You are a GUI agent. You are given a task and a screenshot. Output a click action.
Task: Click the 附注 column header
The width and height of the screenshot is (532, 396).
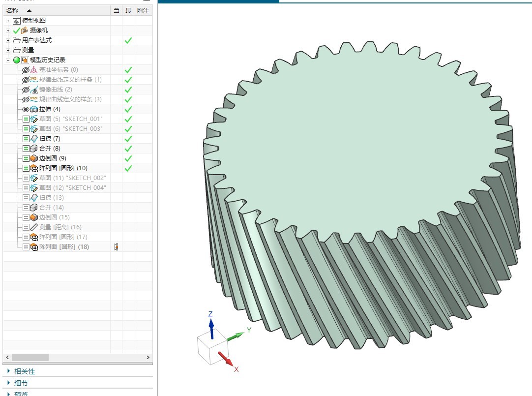click(143, 10)
